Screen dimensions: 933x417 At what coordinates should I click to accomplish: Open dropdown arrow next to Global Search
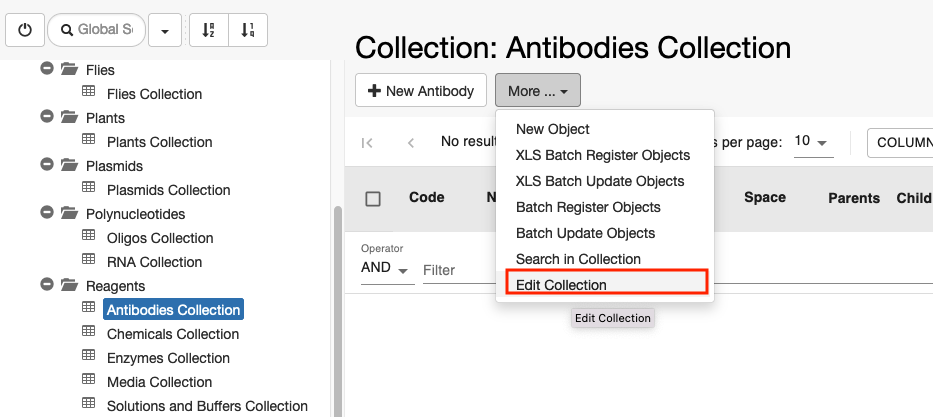point(165,30)
